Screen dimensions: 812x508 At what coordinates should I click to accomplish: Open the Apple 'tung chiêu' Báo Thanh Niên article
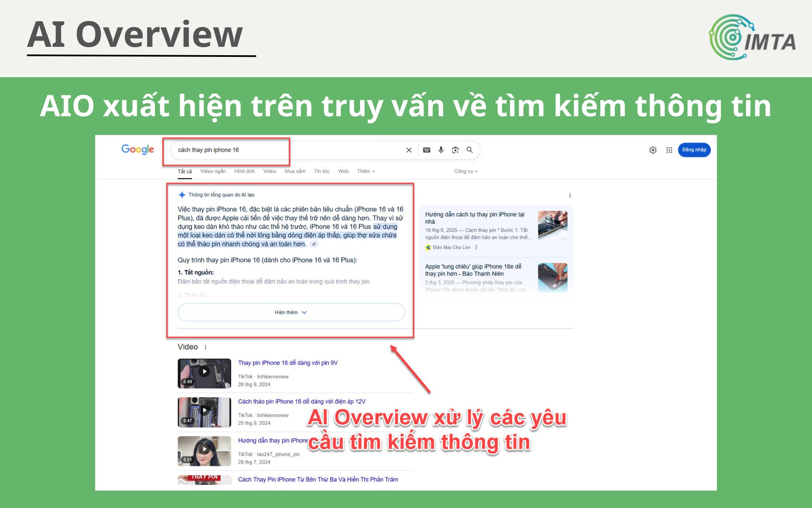(x=473, y=270)
